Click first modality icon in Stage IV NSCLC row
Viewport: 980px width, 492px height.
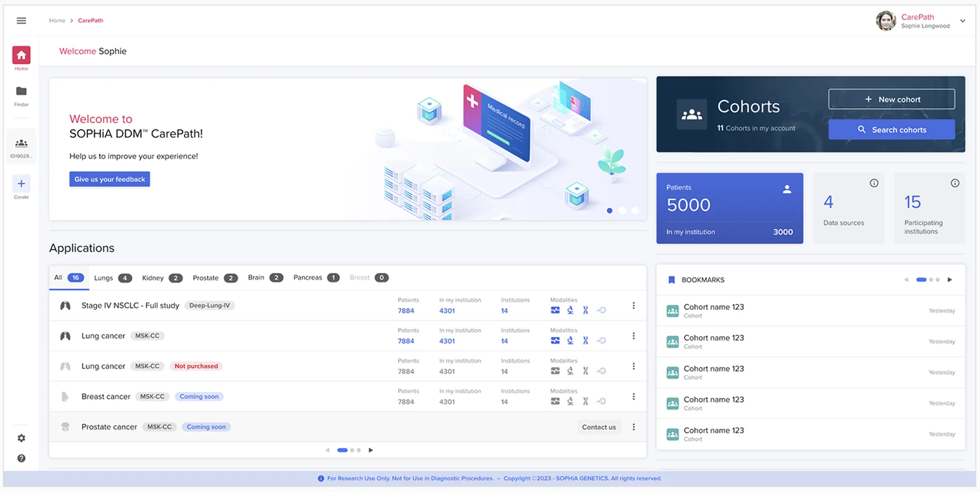click(555, 310)
